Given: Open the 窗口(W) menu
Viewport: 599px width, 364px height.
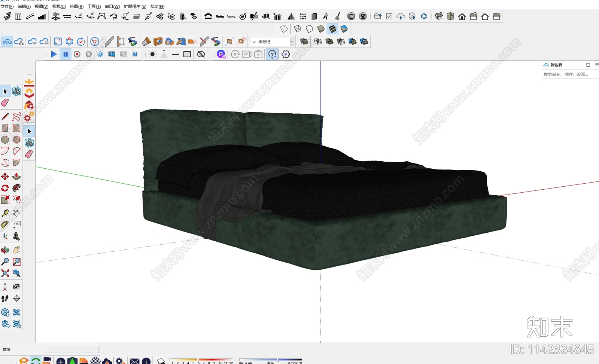Looking at the screenshot, I should 112,7.
